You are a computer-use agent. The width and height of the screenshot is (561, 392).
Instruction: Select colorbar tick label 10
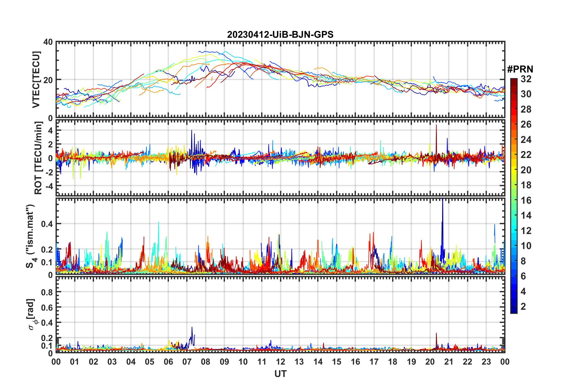pyautogui.click(x=526, y=246)
